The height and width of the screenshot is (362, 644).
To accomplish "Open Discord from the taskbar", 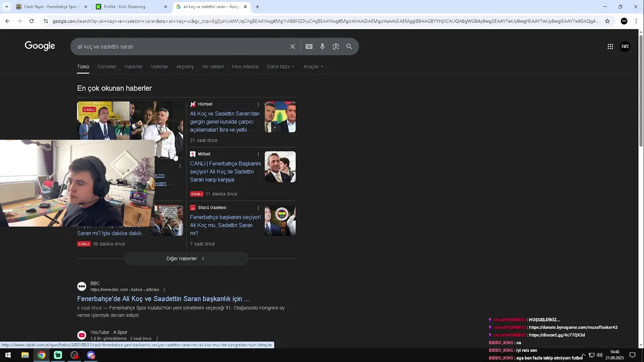I will click(x=91, y=355).
